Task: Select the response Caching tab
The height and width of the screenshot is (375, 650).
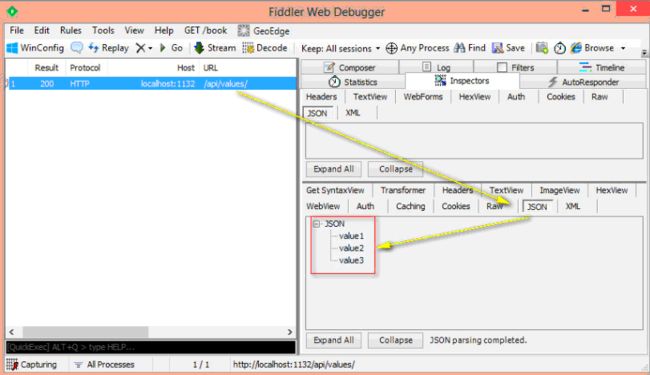Action: tap(410, 206)
